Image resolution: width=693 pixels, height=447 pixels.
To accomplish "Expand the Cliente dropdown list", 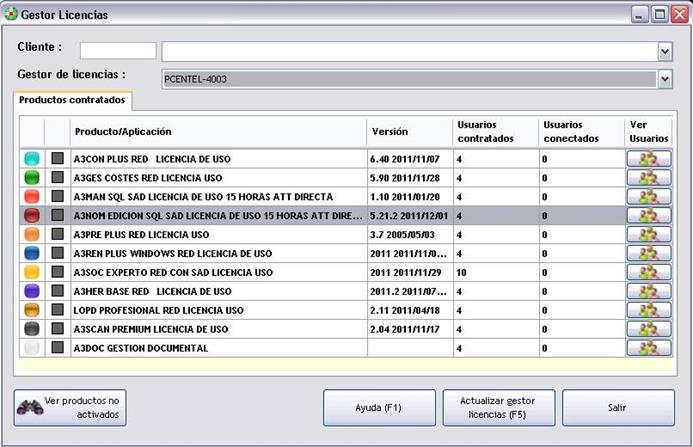I will pyautogui.click(x=664, y=51).
